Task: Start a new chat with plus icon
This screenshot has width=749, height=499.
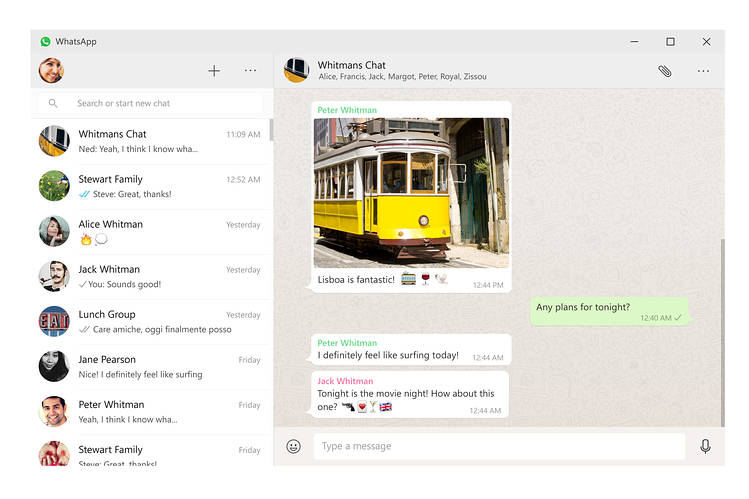Action: tap(214, 71)
